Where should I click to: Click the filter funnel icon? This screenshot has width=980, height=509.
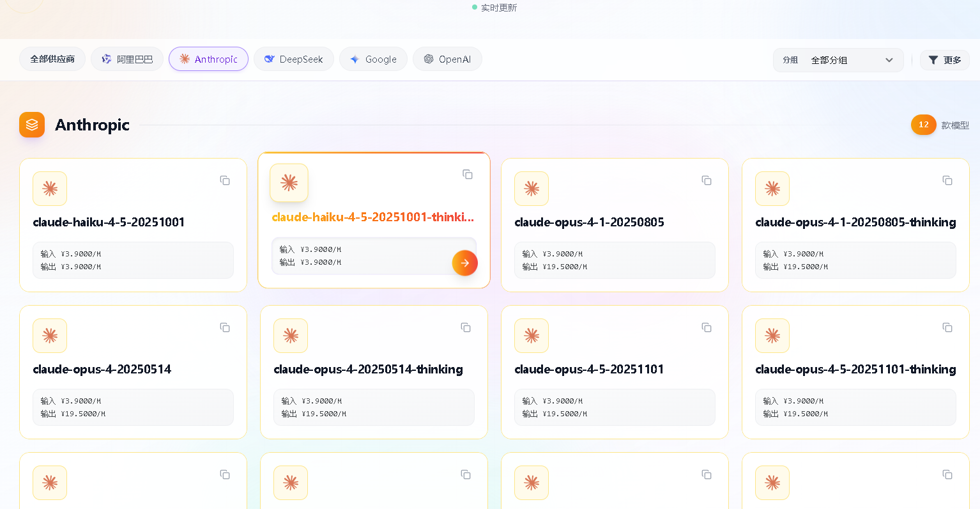point(933,60)
